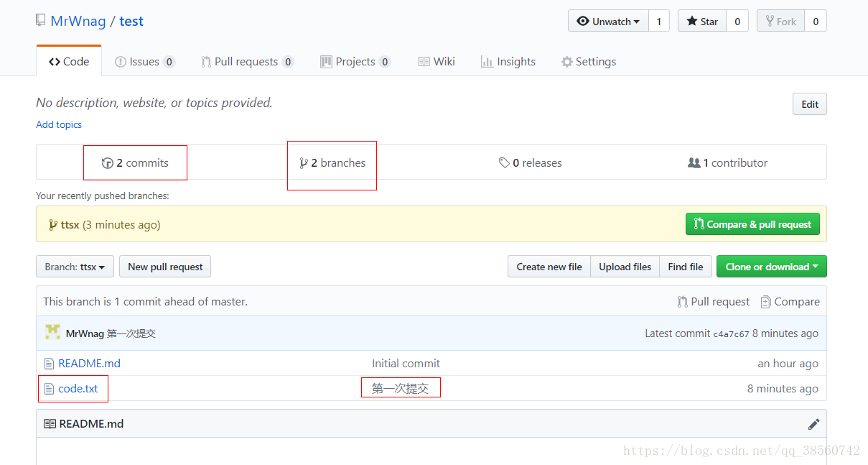Open the Projects tab
Image resolution: width=868 pixels, height=465 pixels.
coord(355,61)
